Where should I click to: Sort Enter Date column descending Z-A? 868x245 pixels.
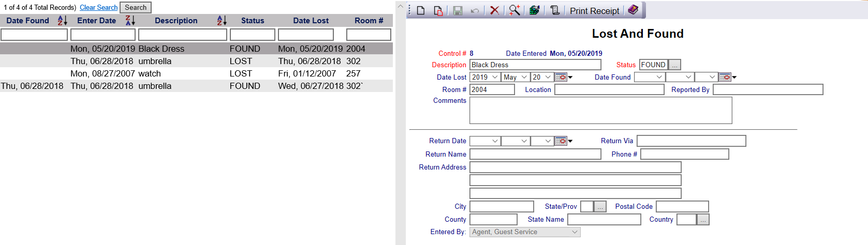pyautogui.click(x=130, y=21)
